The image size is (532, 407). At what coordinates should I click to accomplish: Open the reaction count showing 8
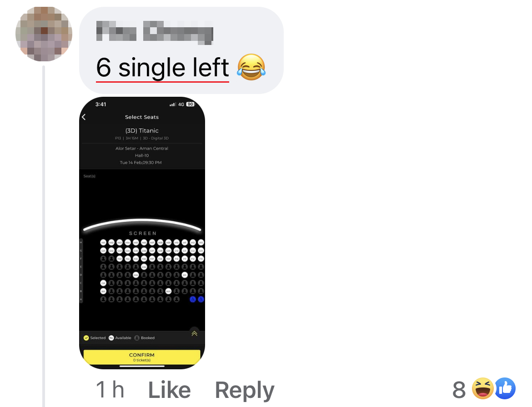(459, 389)
